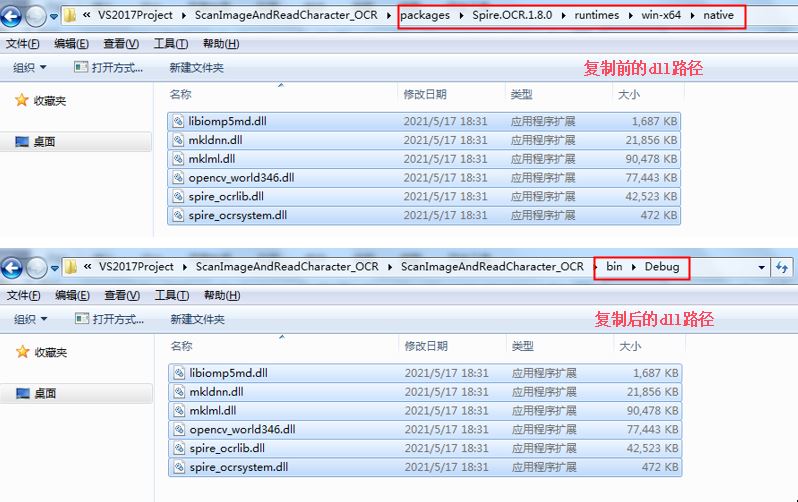The height and width of the screenshot is (502, 798).
Task: Click Desktop icon in top window sidebar
Action: click(22, 142)
